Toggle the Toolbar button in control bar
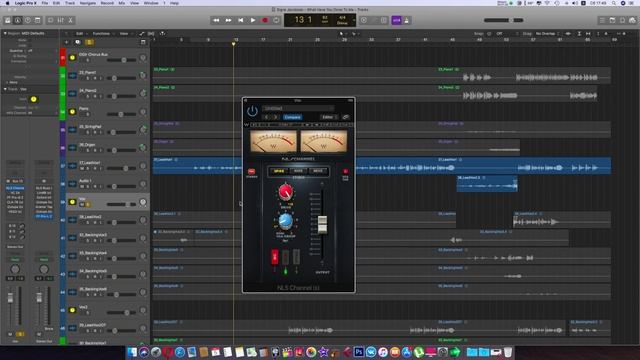640x360 pixels. click(x=38, y=20)
